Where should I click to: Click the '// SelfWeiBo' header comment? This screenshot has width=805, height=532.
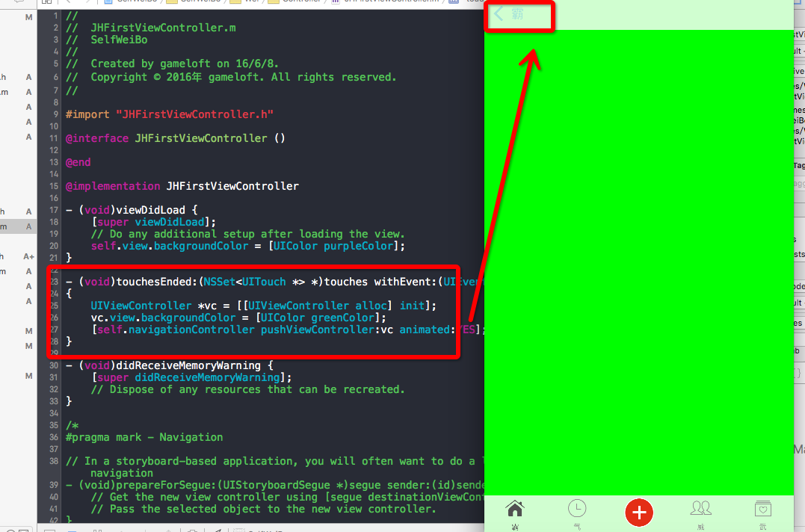click(x=106, y=40)
